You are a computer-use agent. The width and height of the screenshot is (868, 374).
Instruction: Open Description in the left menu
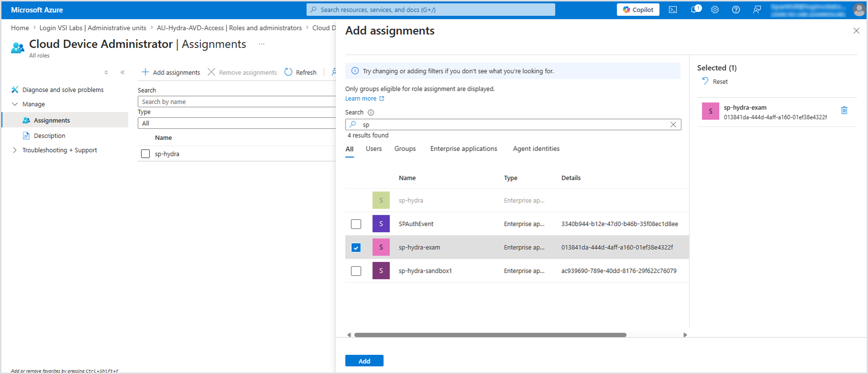(x=49, y=136)
